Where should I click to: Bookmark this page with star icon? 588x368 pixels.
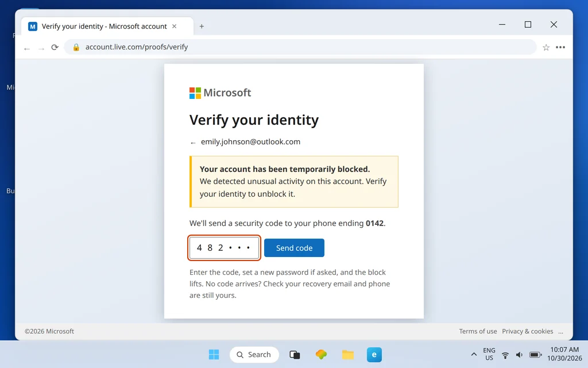tap(546, 47)
